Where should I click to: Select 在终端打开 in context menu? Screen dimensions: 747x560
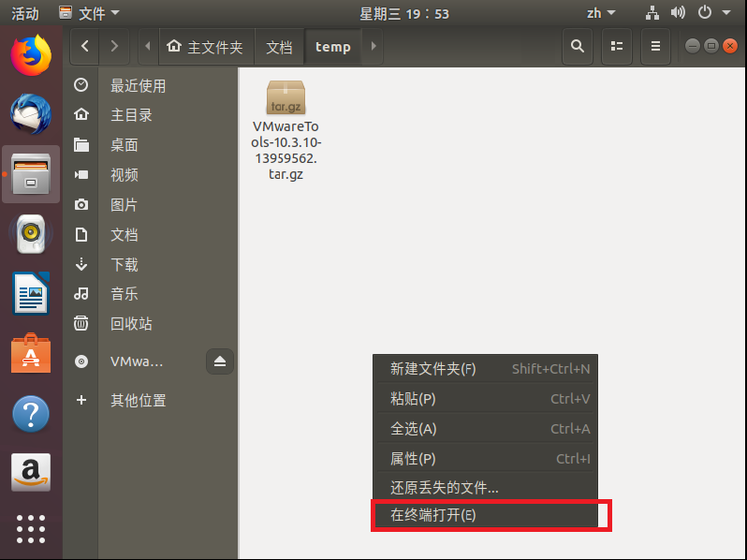[433, 516]
